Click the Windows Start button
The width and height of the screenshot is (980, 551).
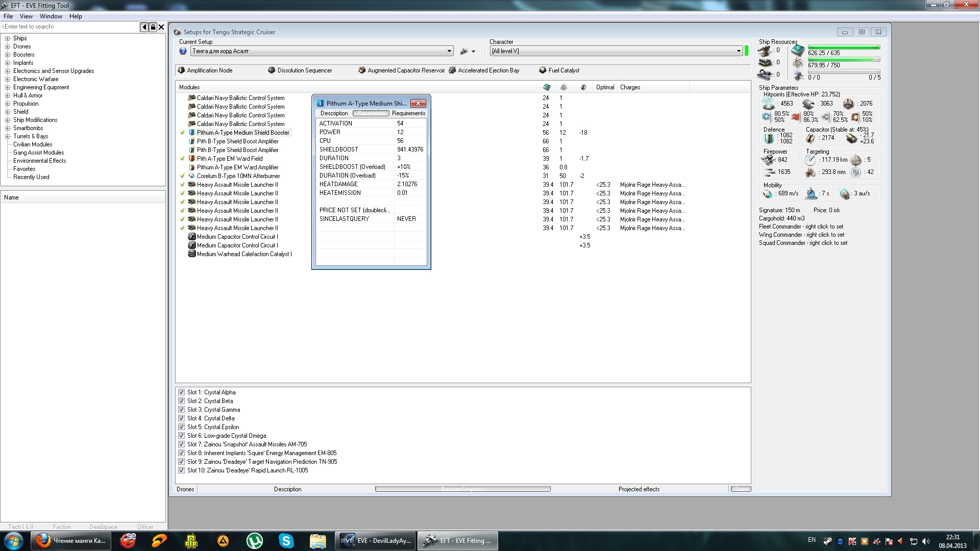coord(14,541)
